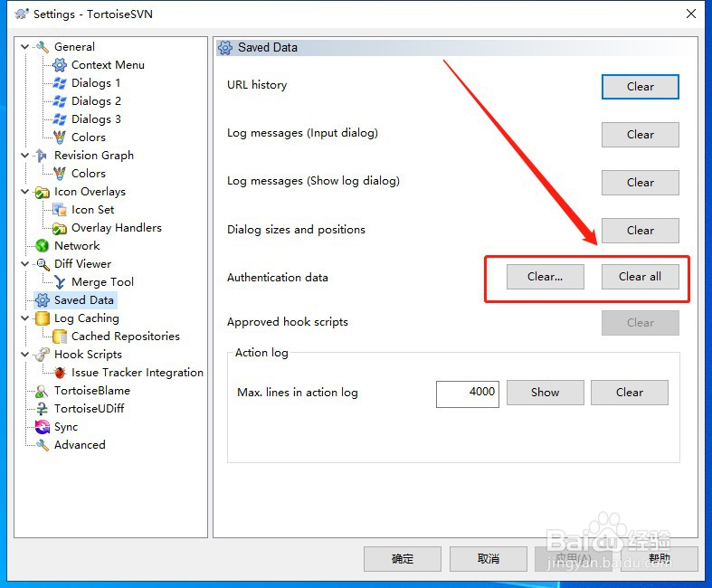Viewport: 712px width, 588px height.
Task: Click the Log Caching database icon
Action: point(43,318)
